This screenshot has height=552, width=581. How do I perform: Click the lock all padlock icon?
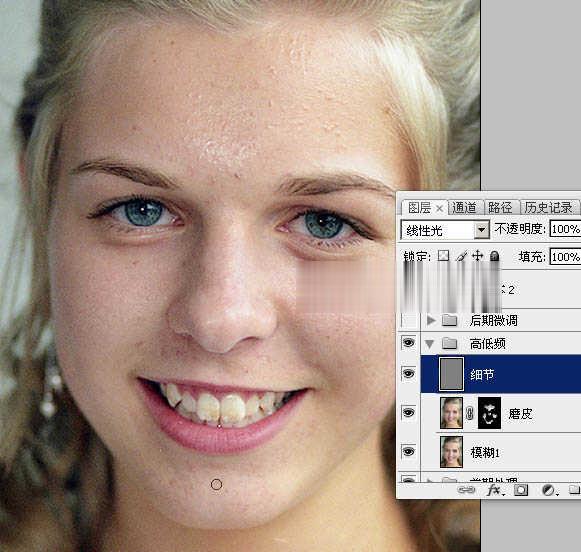click(x=495, y=256)
